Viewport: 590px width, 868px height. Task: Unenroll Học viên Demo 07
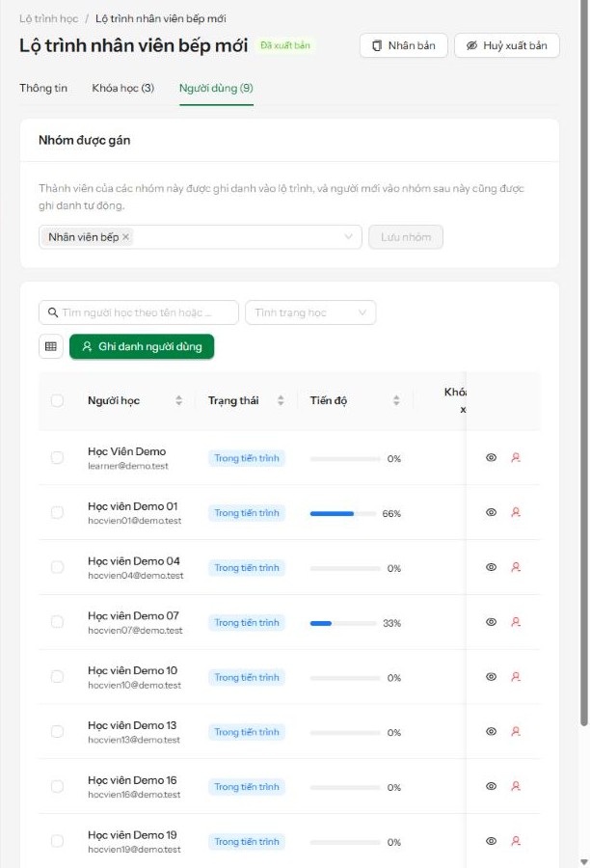(x=515, y=622)
